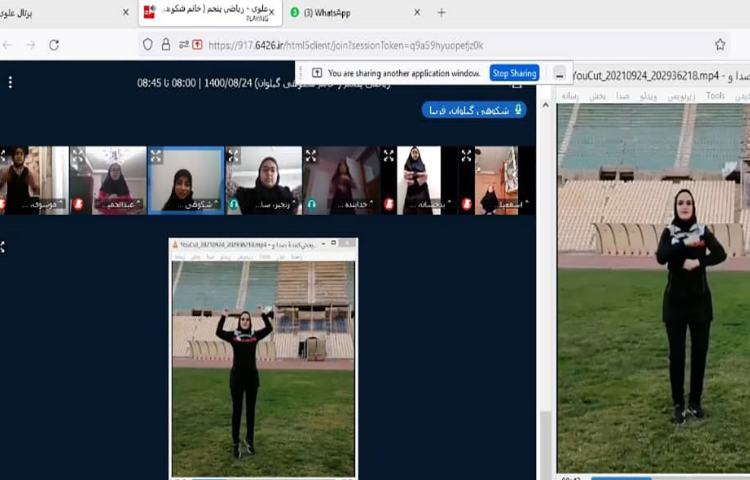The width and height of the screenshot is (750, 480).
Task: Go back with the browser back arrow
Action: pyautogui.click(x=8, y=45)
